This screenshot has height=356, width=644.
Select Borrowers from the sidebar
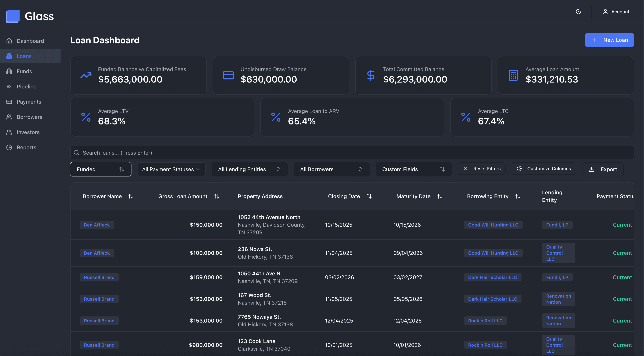[29, 117]
